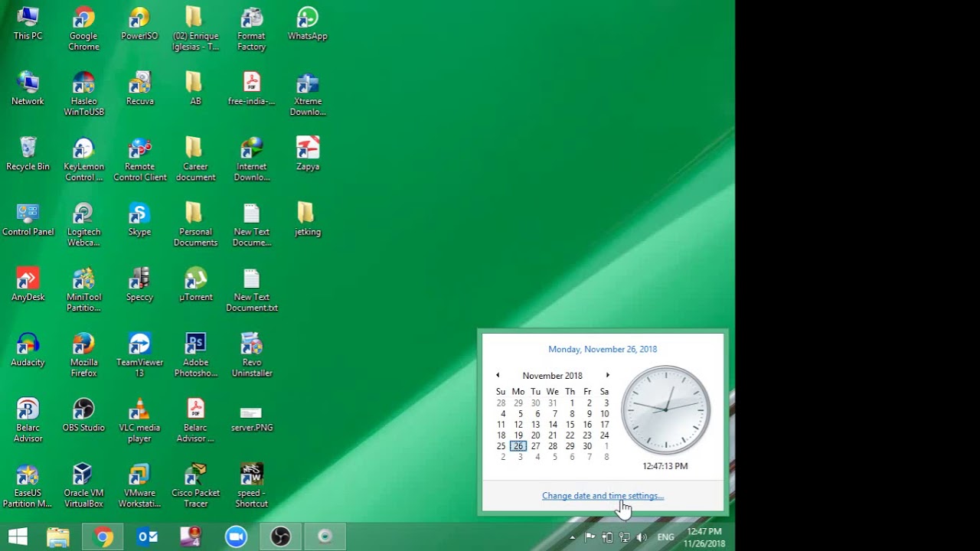
Task: Select VMware Workstation shortcut
Action: (x=139, y=486)
